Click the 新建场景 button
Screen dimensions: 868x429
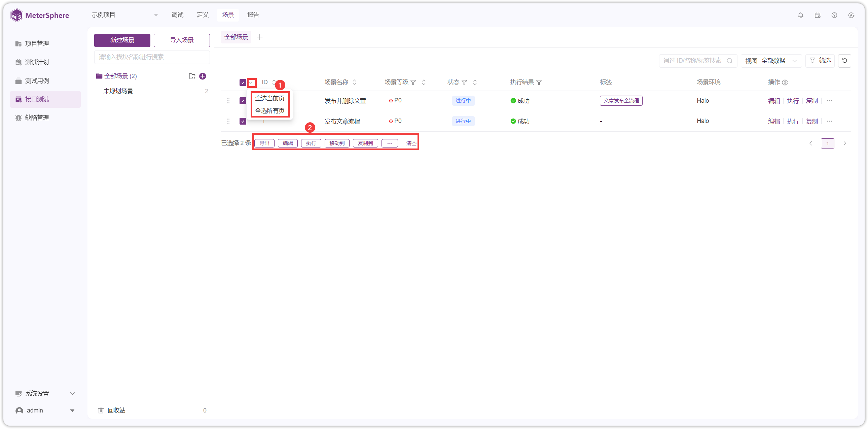pyautogui.click(x=122, y=40)
